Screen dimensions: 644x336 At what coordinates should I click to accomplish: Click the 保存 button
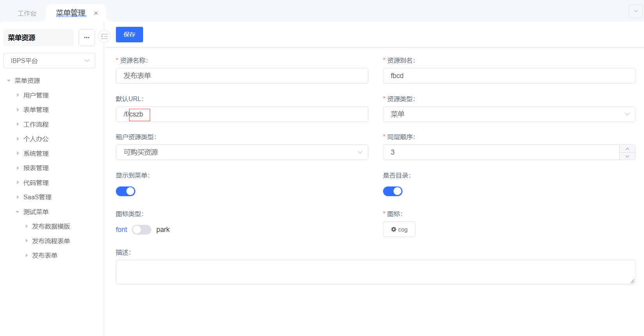pos(129,35)
